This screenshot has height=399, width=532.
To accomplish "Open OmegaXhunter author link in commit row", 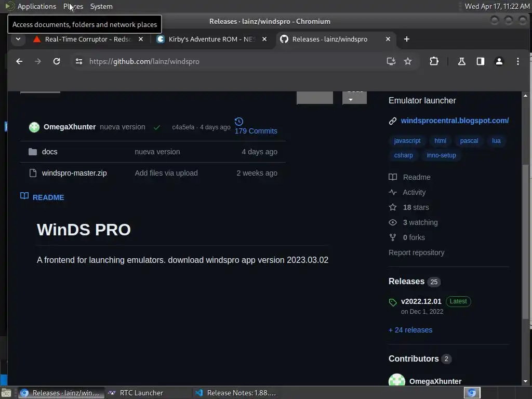I will [x=70, y=127].
